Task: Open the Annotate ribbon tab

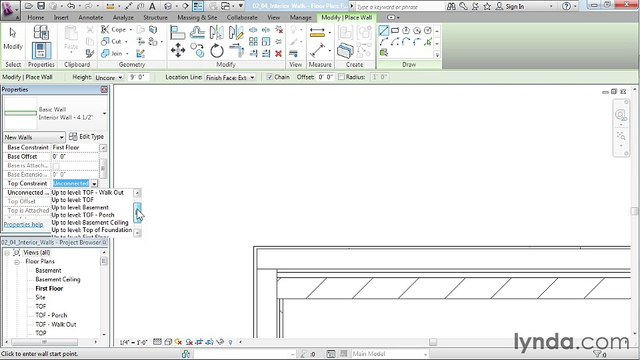Action: (x=91, y=18)
